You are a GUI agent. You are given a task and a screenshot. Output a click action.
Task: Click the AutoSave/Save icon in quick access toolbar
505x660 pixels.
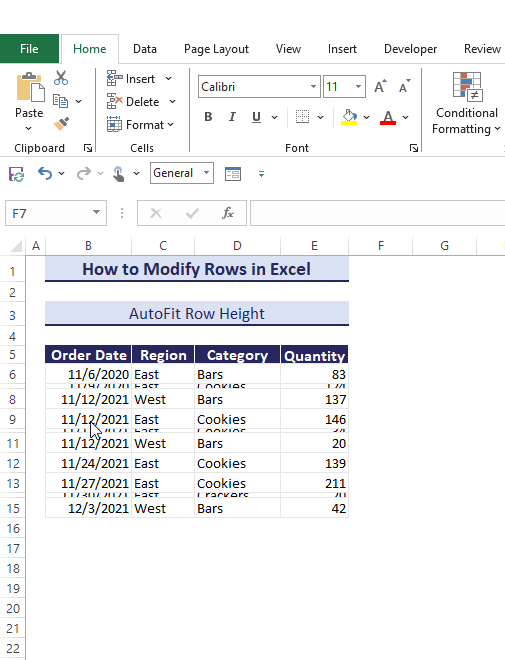16,173
